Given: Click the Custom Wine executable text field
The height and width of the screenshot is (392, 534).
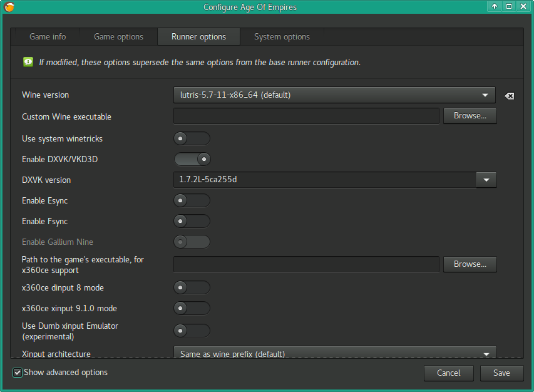Looking at the screenshot, I should (307, 116).
